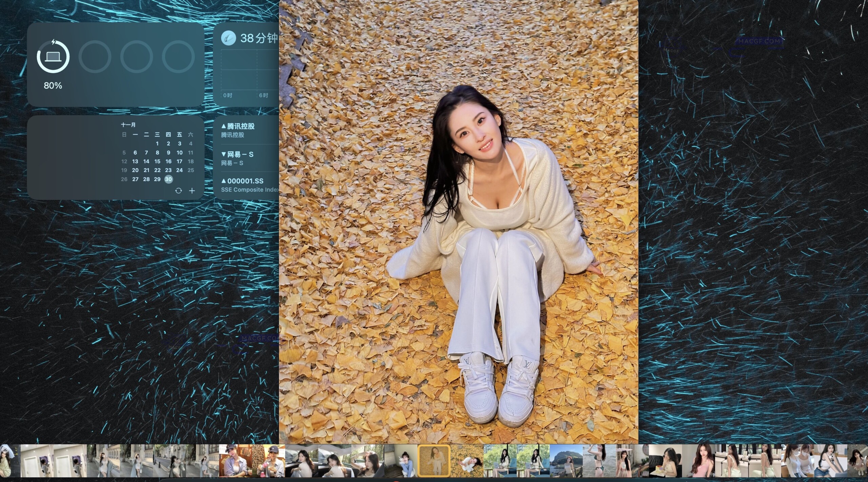
Task: Open thumbnail of woman in pink top
Action: (x=698, y=461)
